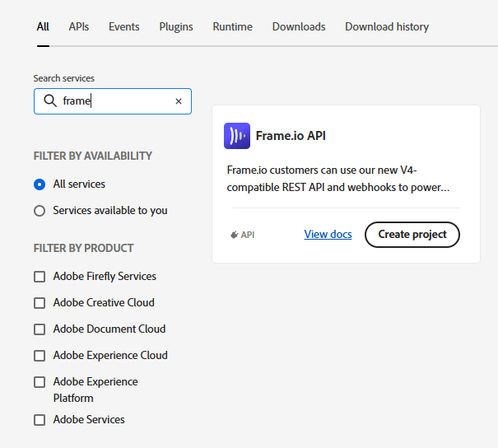Click the small API type icon
The width and height of the screenshot is (498, 448).
235,235
